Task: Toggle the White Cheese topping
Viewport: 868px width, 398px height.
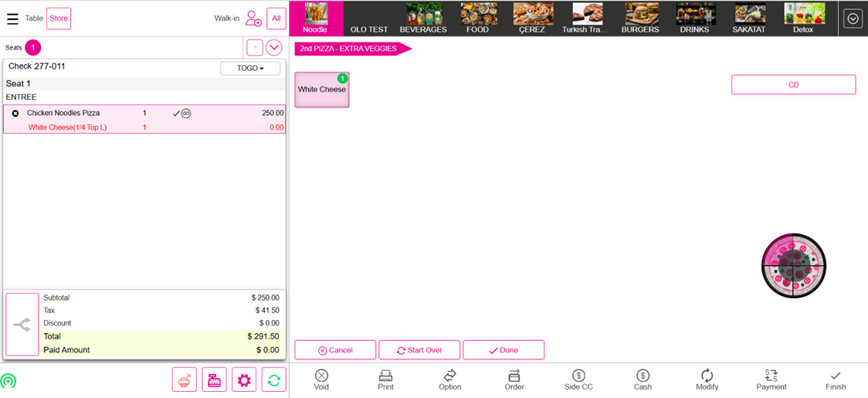Action: click(322, 90)
